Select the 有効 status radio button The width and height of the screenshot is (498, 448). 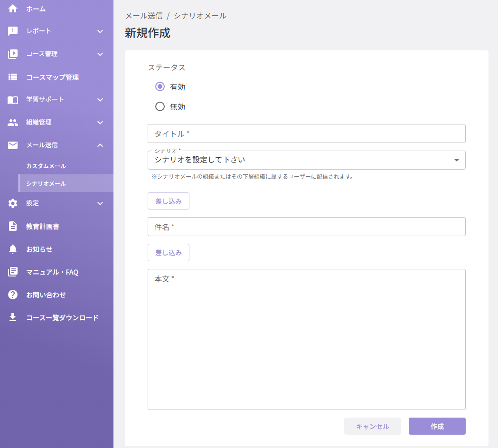[x=160, y=87]
